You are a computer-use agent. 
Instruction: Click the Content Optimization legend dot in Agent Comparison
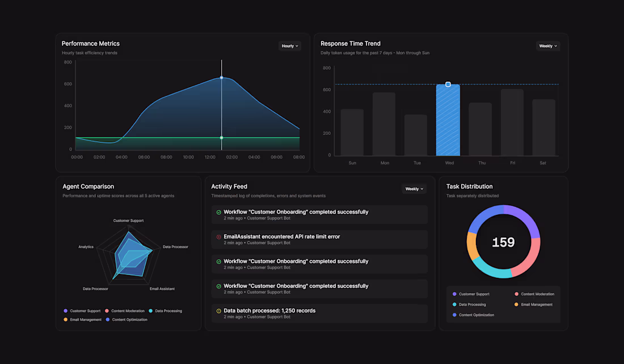(106, 319)
